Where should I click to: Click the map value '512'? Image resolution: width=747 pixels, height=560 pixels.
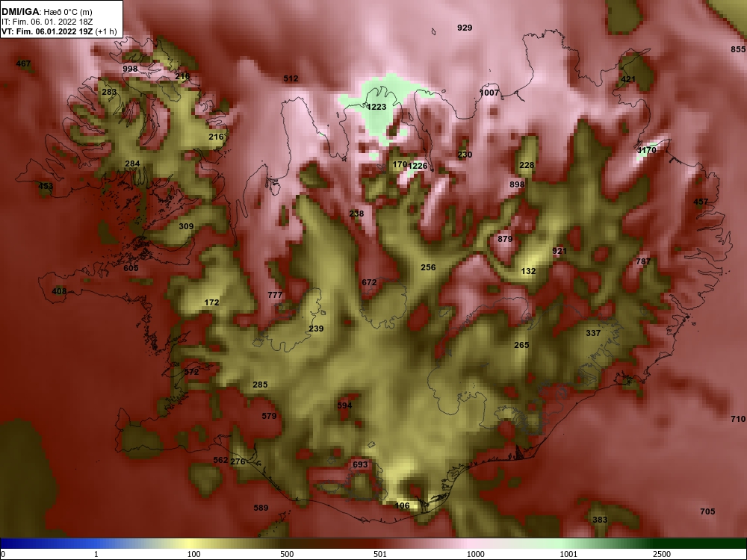(291, 78)
